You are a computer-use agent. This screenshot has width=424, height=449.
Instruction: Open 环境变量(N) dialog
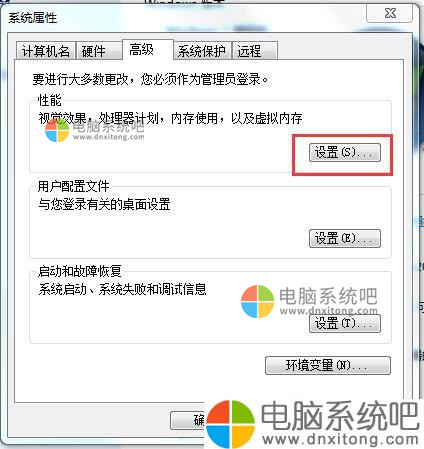(328, 366)
